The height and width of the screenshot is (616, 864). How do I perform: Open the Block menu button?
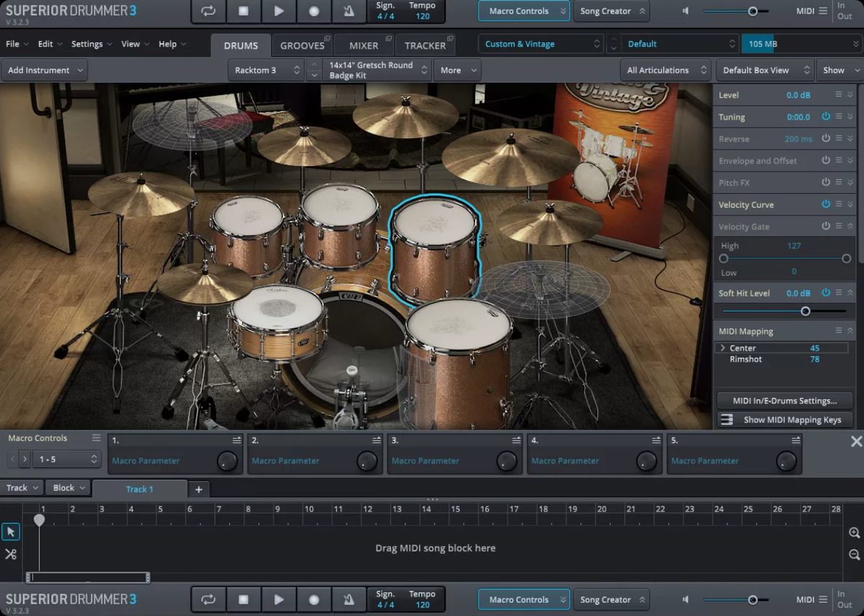(69, 488)
